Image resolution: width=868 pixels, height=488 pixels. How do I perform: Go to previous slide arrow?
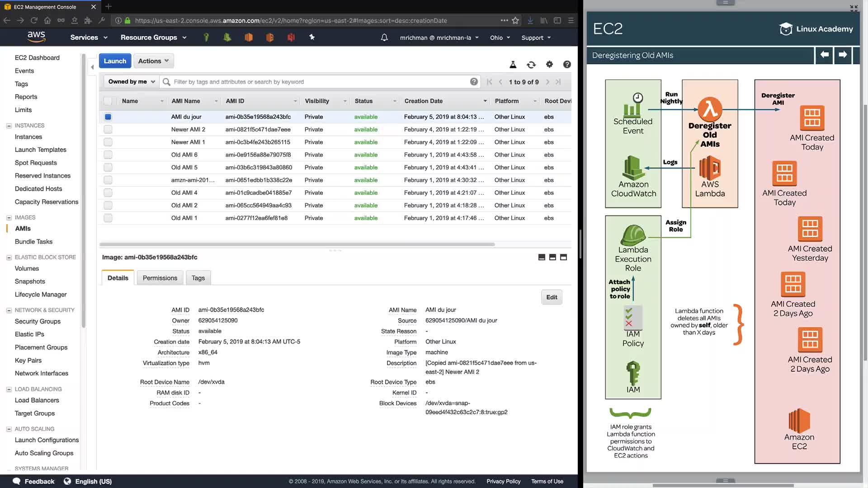pos(825,55)
